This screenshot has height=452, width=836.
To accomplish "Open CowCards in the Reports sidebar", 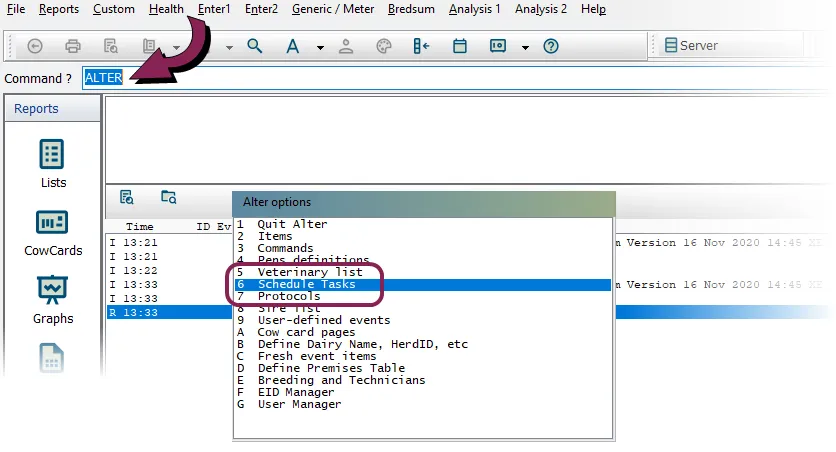I will pos(53,233).
